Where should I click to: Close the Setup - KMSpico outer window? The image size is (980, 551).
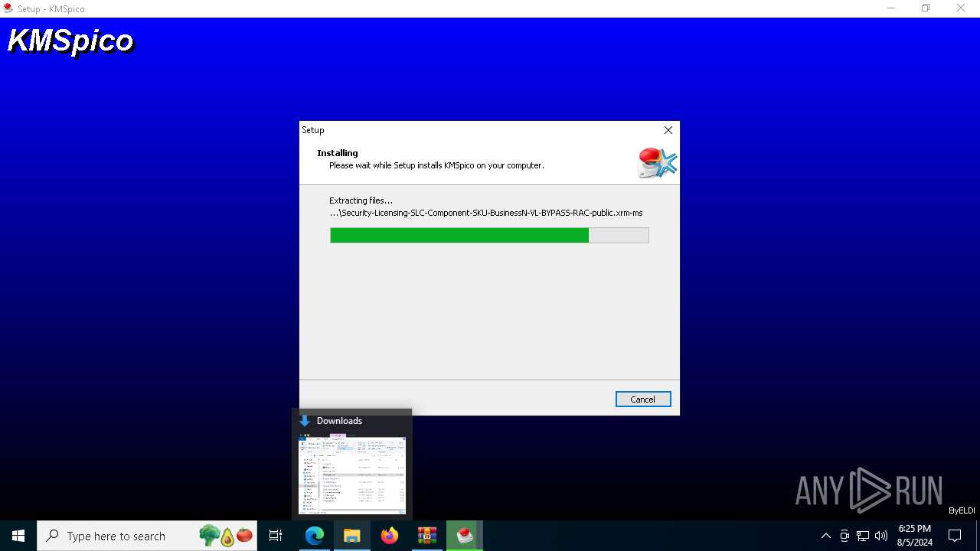(961, 8)
